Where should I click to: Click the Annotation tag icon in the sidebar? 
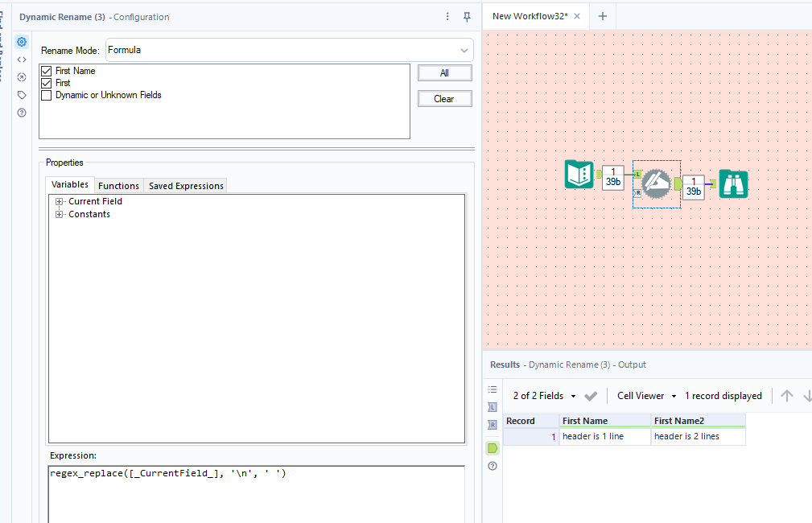[x=21, y=94]
